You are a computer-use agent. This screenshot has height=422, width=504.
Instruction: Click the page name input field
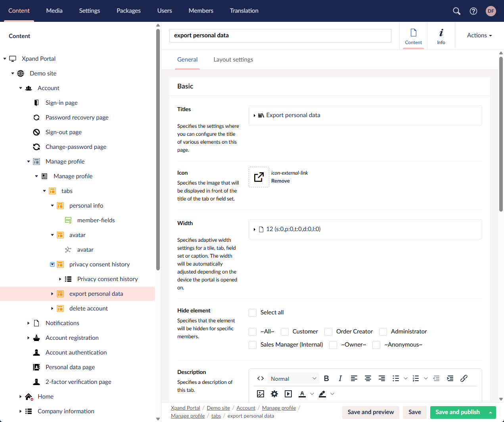coord(280,35)
